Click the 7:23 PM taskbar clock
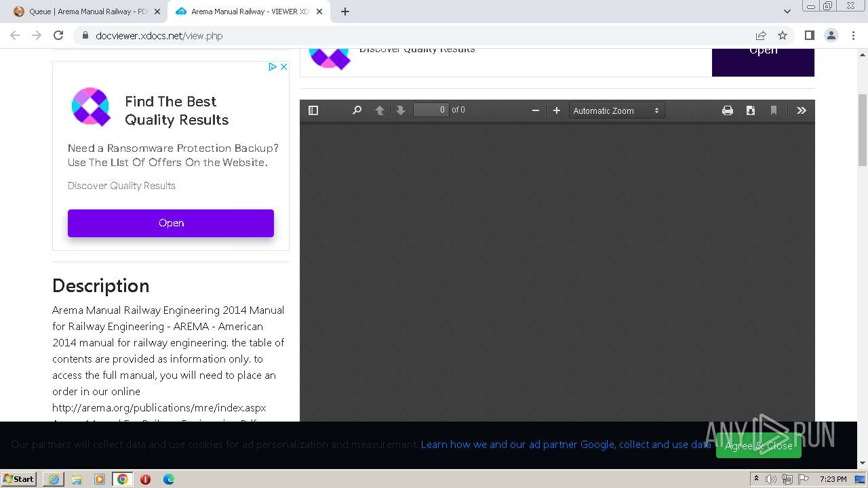This screenshot has width=868, height=488. [833, 479]
